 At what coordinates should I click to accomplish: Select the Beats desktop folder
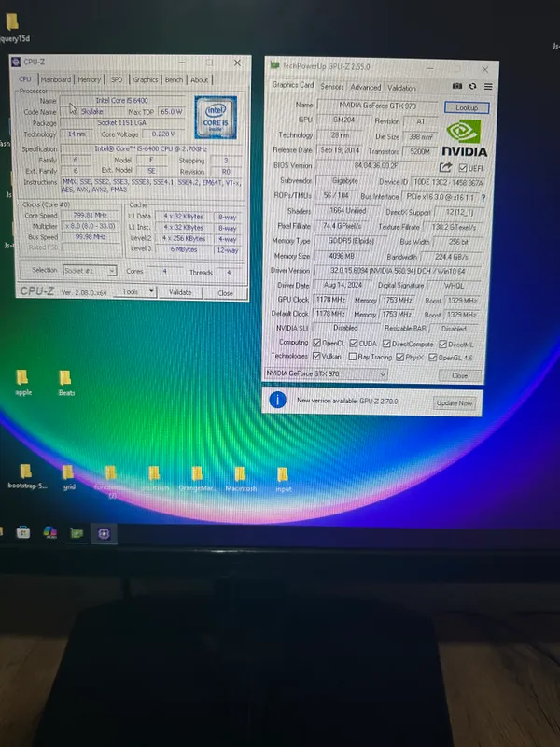pyautogui.click(x=65, y=383)
